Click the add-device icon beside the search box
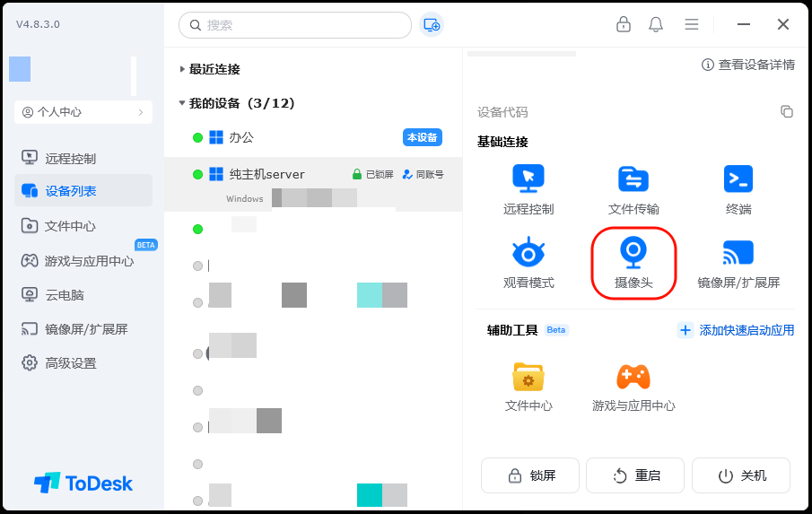This screenshot has width=812, height=514. (432, 25)
